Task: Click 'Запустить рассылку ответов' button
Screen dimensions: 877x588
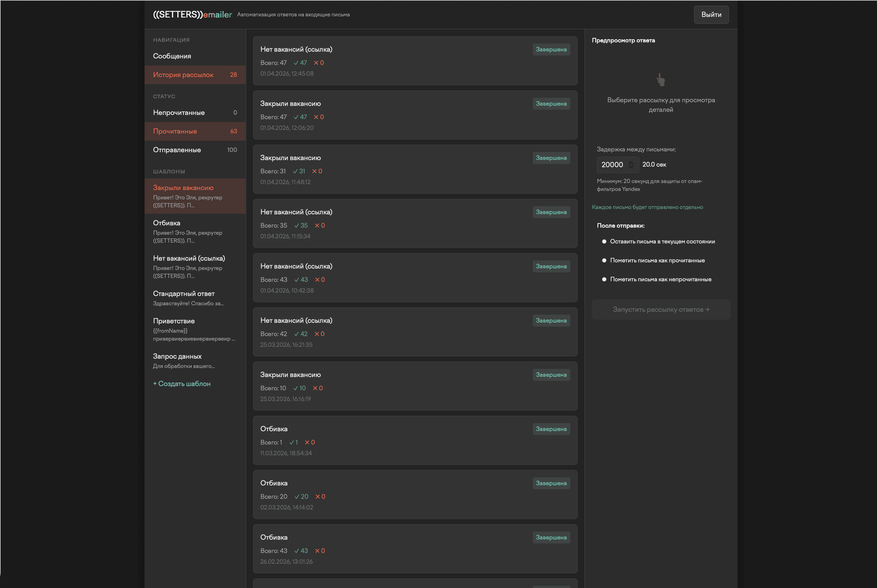Action: click(x=661, y=309)
